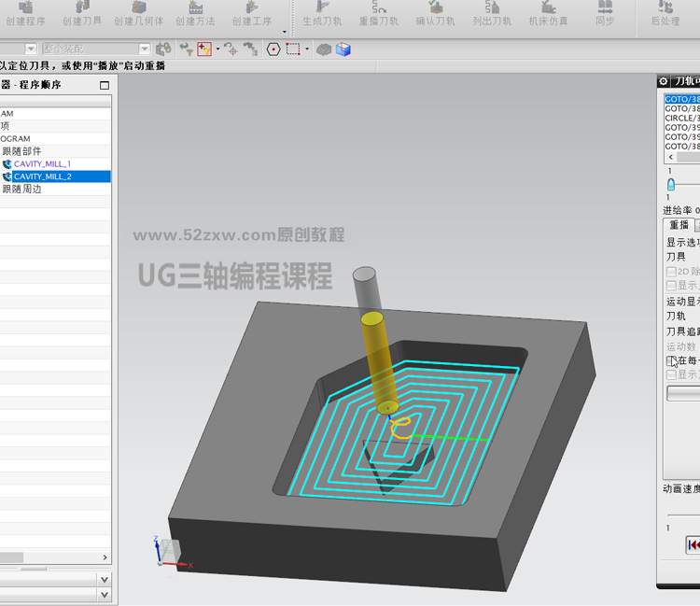Expand the upper bottom-left panel chevron
This screenshot has height=606, width=700.
pyautogui.click(x=104, y=580)
